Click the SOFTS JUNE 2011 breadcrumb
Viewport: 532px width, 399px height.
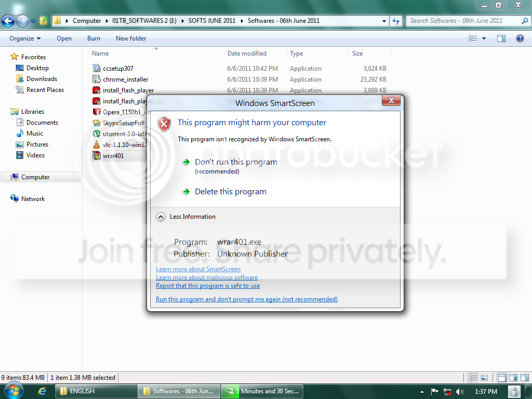click(x=212, y=21)
